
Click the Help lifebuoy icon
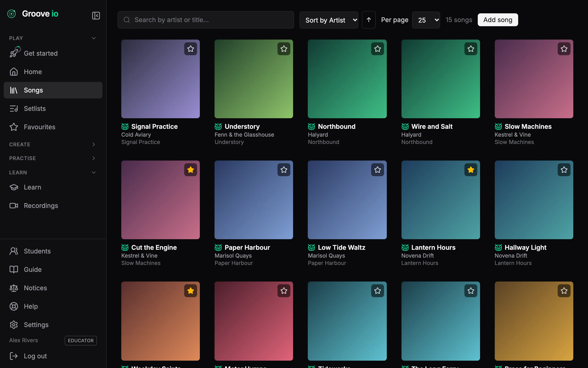tap(14, 306)
